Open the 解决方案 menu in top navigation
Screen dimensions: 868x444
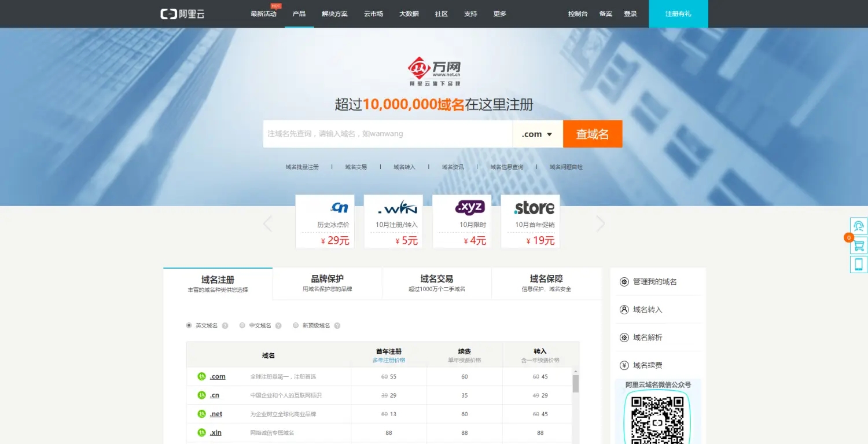(x=335, y=14)
